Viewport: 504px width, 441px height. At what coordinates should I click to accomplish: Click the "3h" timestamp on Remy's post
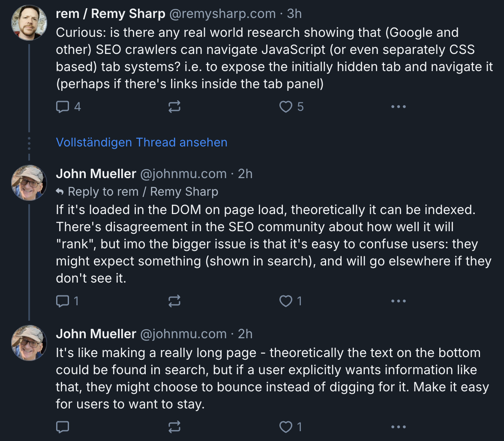[x=294, y=14]
